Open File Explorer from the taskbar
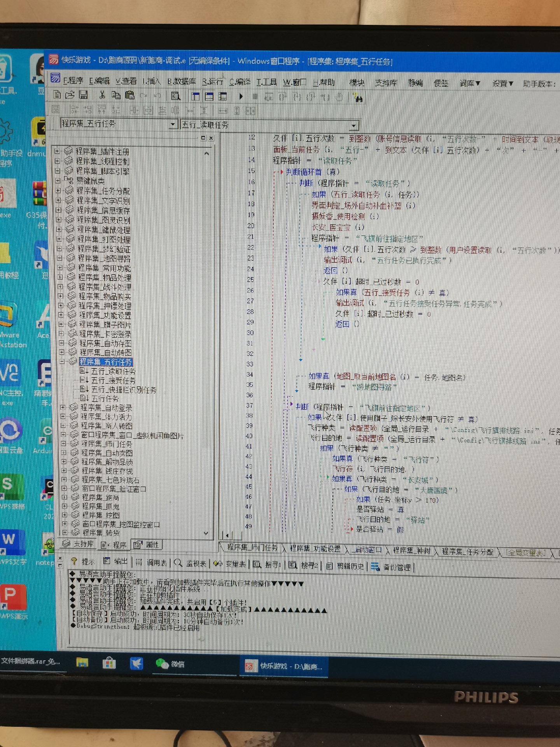This screenshot has height=747, width=560. click(82, 662)
